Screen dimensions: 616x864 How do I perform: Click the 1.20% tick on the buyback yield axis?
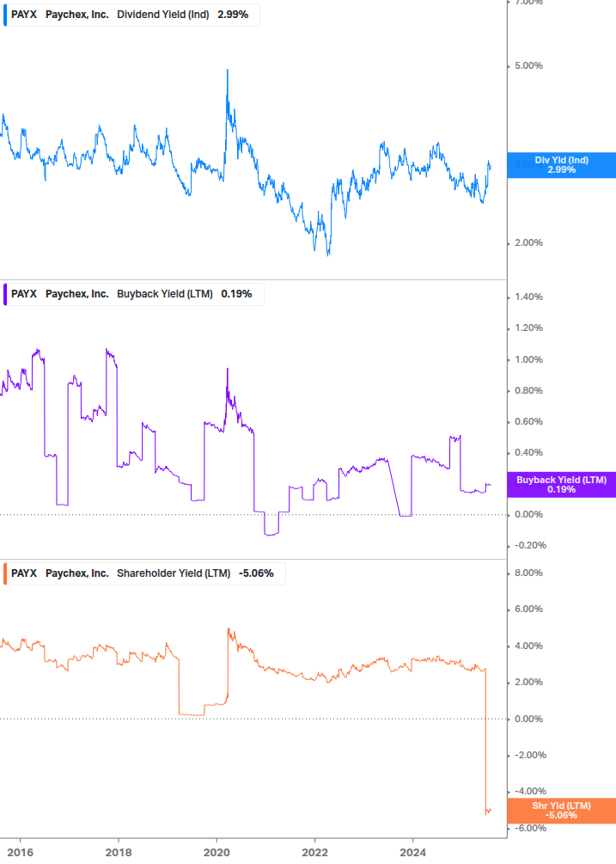tap(528, 328)
